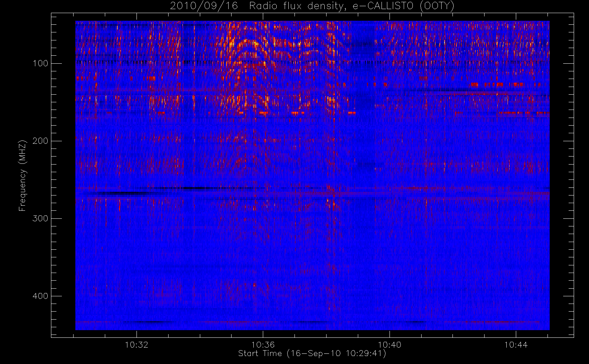Viewport: 589px width, 364px height.
Task: Click the 10:36 time tick label
Action: tap(263, 345)
